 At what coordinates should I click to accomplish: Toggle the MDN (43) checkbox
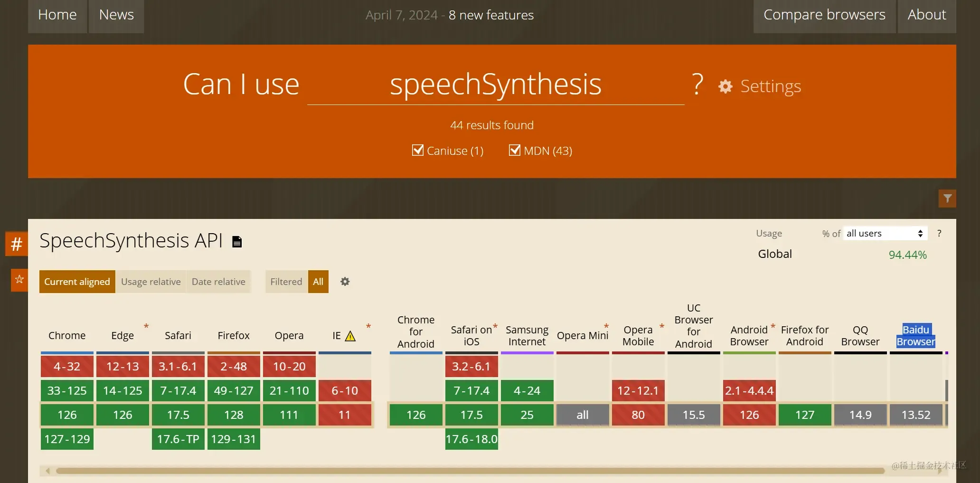tap(515, 150)
